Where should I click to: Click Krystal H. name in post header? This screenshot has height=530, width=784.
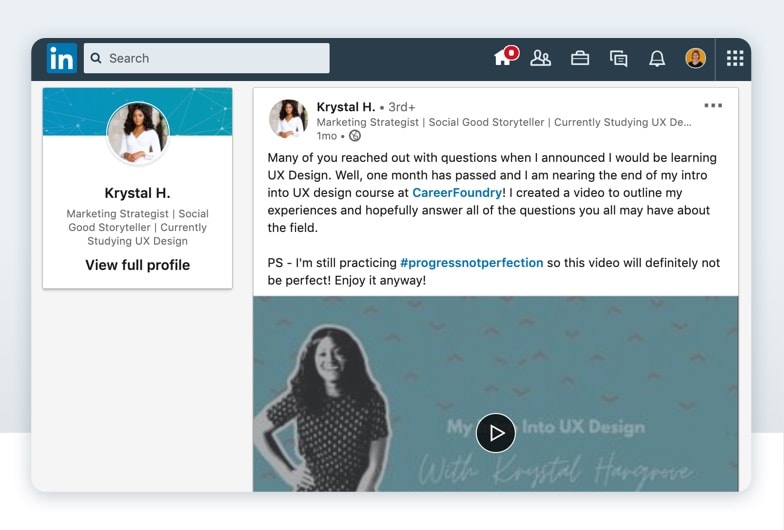click(346, 107)
